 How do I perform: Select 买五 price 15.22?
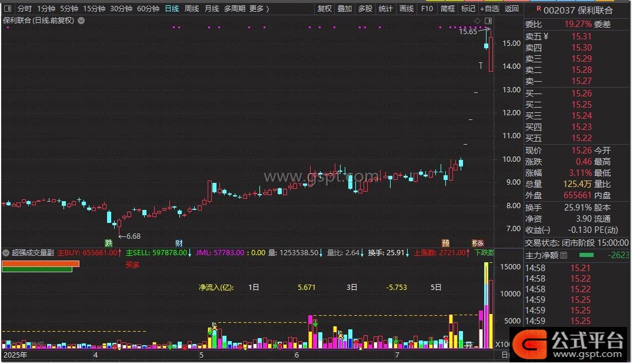pyautogui.click(x=581, y=138)
